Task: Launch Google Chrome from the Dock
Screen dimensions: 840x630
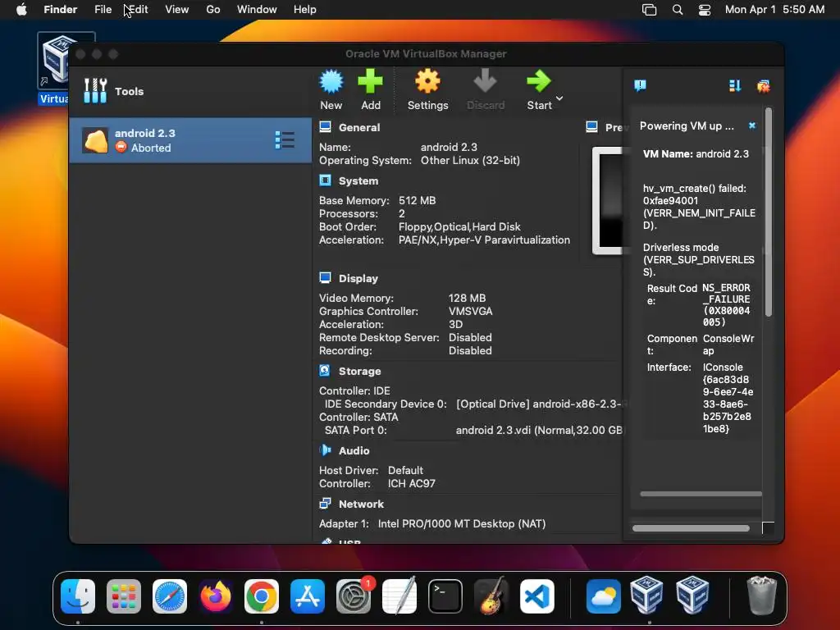Action: (262, 596)
